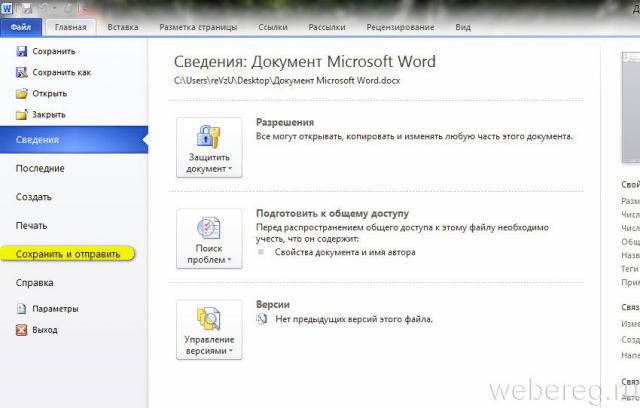Select Сведения in the backstage menu
The width and height of the screenshot is (640, 408).
[74, 140]
